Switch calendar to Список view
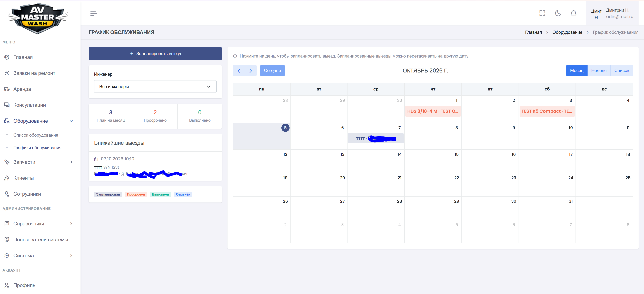 [621, 71]
